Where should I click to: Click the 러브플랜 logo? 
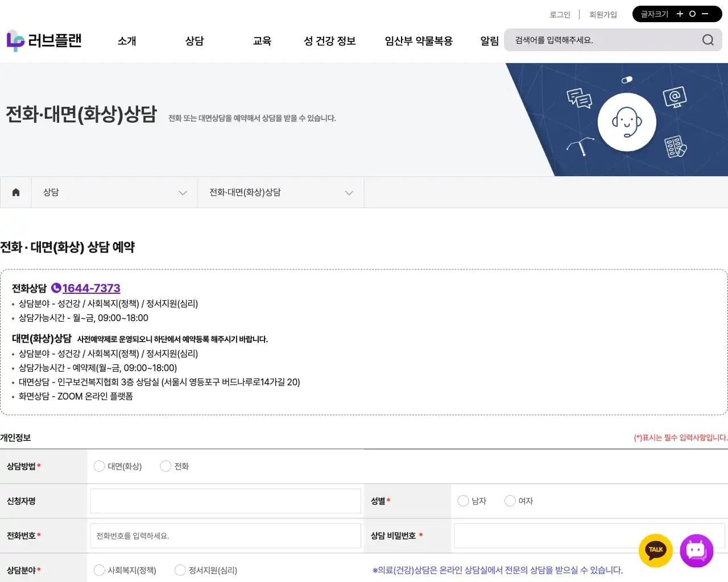tap(44, 40)
